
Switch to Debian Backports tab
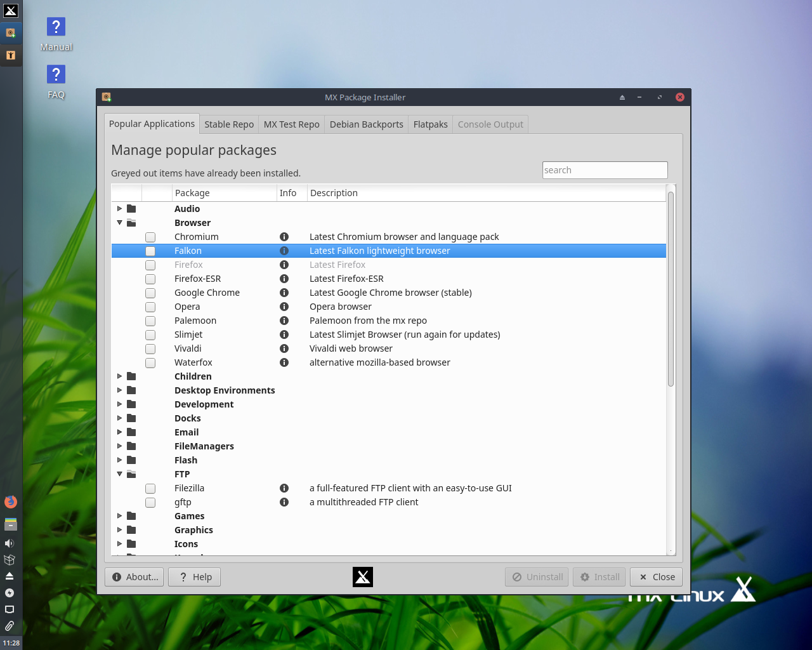point(367,124)
